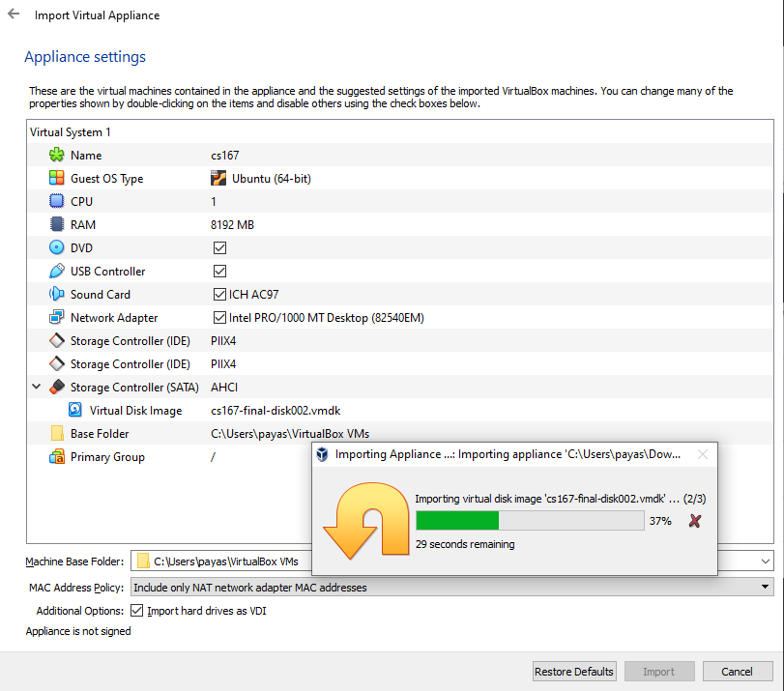Select the AHCI controller value

coord(224,387)
